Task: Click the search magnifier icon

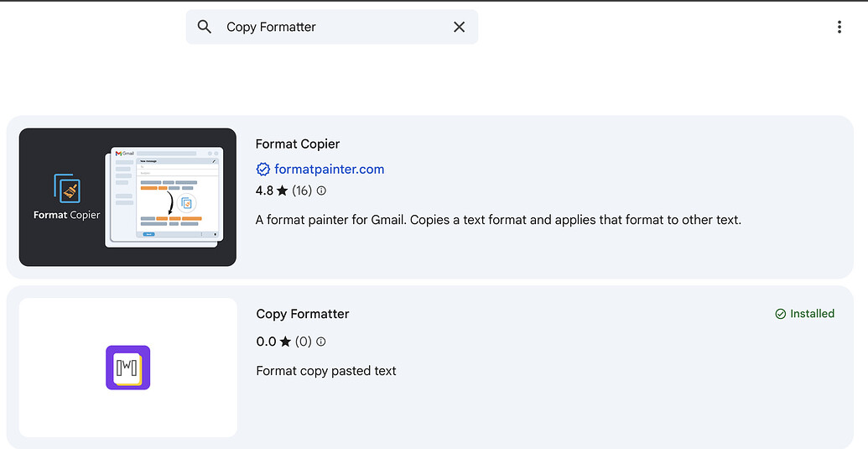Action: [x=205, y=27]
